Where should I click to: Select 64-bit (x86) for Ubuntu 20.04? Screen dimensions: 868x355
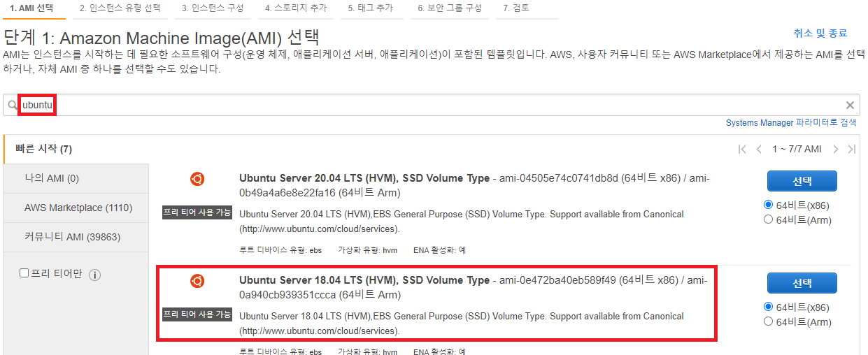pos(769,205)
